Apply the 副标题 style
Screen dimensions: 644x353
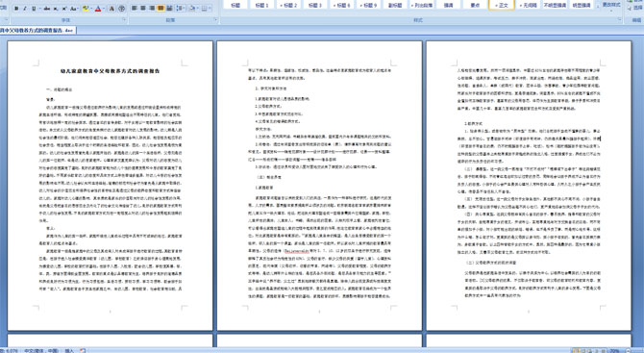[395, 5]
